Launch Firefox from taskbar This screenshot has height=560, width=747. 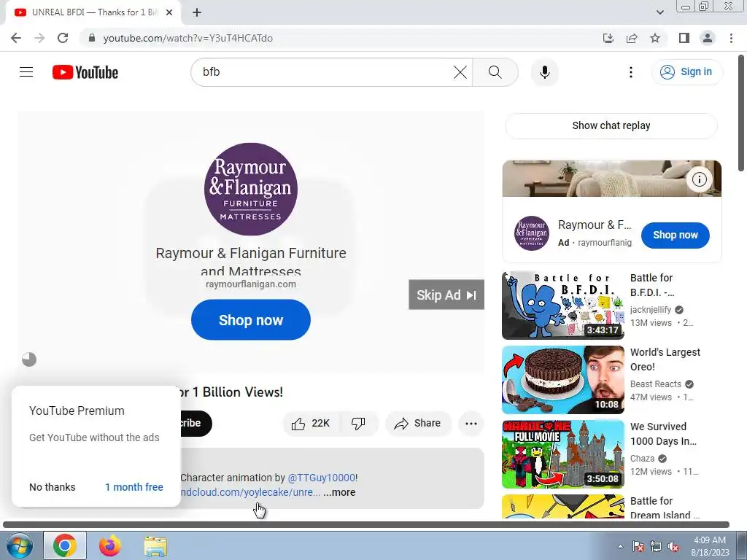pyautogui.click(x=110, y=545)
